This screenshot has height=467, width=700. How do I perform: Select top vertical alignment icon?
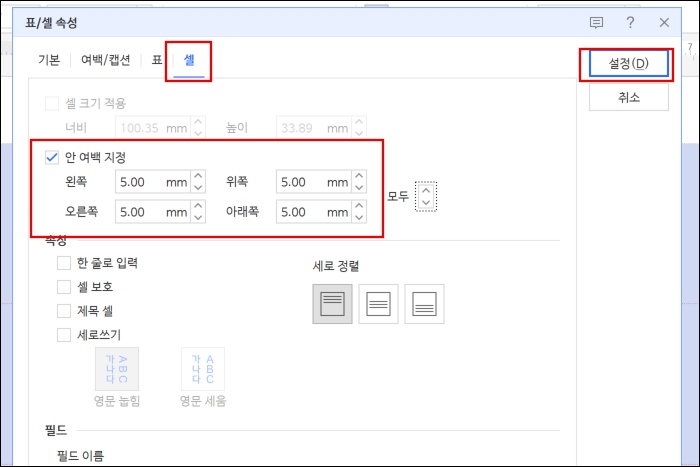[332, 304]
